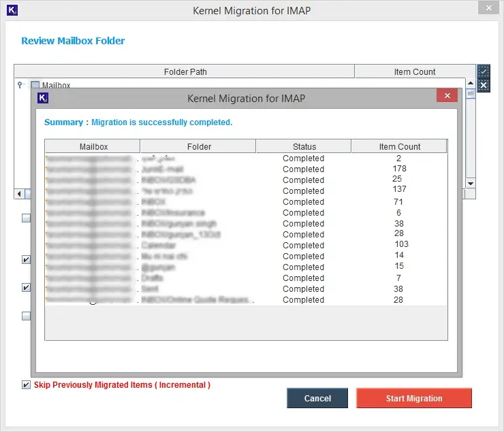Click the select-all checkmark icon beside Item Count

click(x=483, y=71)
